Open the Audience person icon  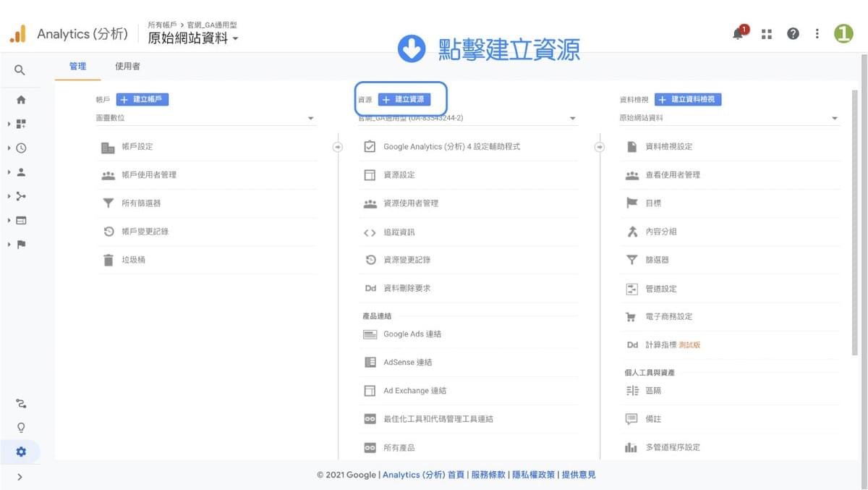pos(21,172)
